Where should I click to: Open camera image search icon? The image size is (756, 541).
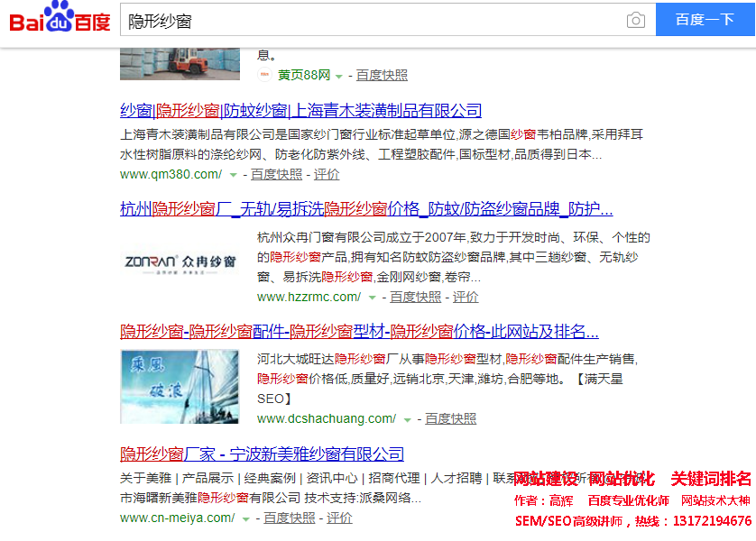(636, 20)
